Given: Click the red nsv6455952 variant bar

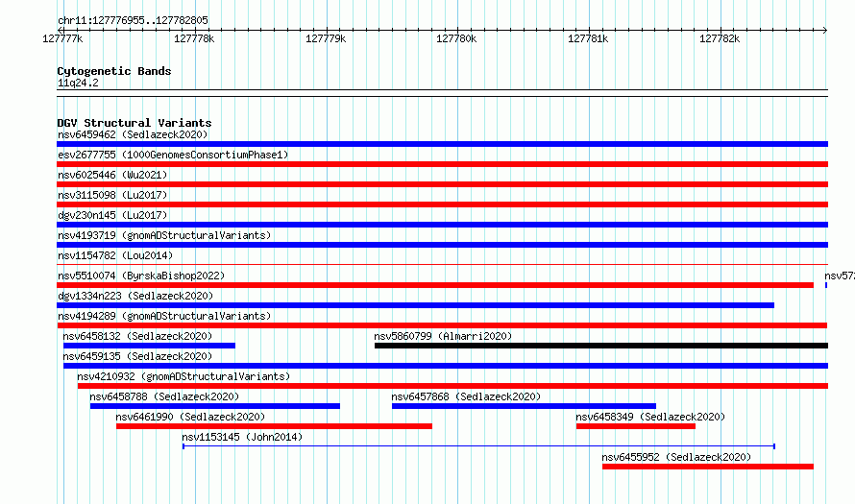Looking at the screenshot, I should point(708,467).
